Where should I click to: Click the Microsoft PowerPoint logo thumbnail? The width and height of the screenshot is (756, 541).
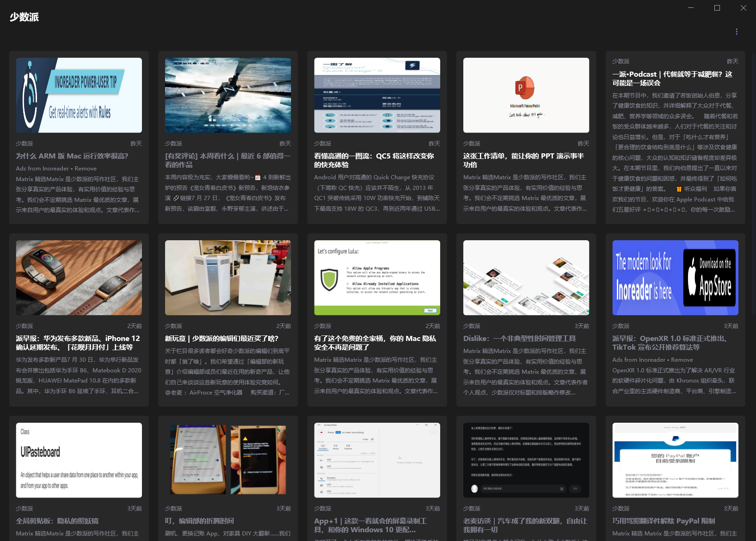[526, 95]
